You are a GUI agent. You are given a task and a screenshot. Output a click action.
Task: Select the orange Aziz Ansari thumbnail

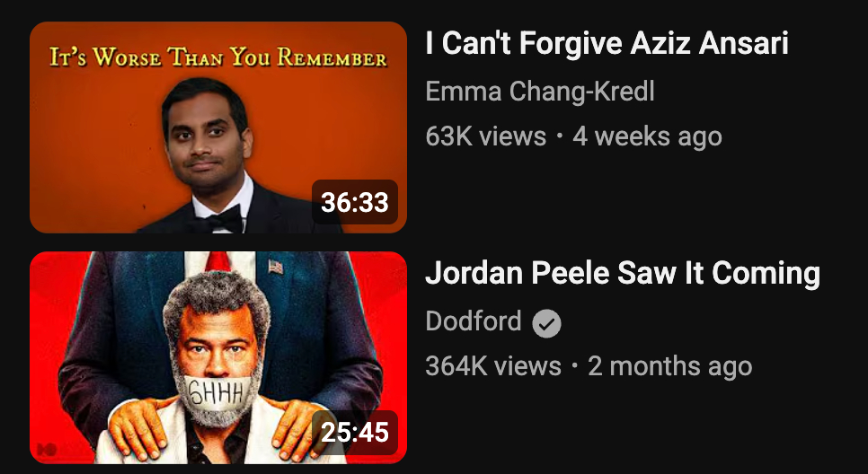[x=218, y=127]
